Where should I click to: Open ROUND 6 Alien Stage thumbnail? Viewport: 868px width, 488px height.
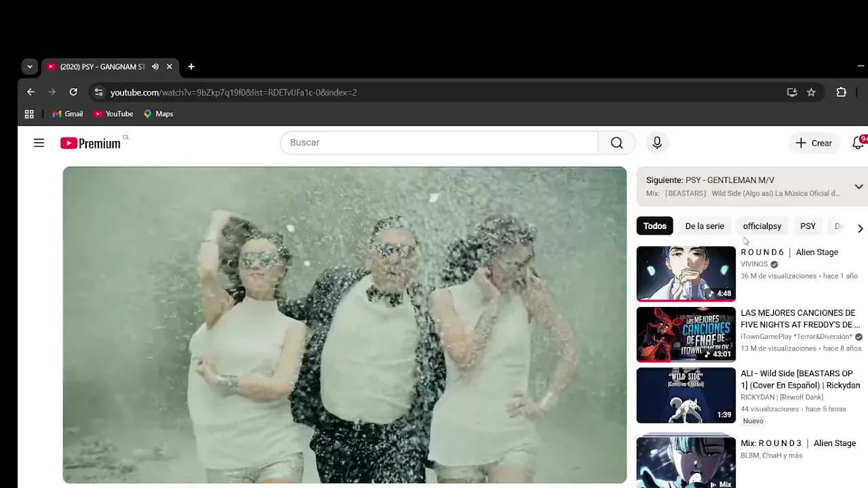click(x=686, y=273)
